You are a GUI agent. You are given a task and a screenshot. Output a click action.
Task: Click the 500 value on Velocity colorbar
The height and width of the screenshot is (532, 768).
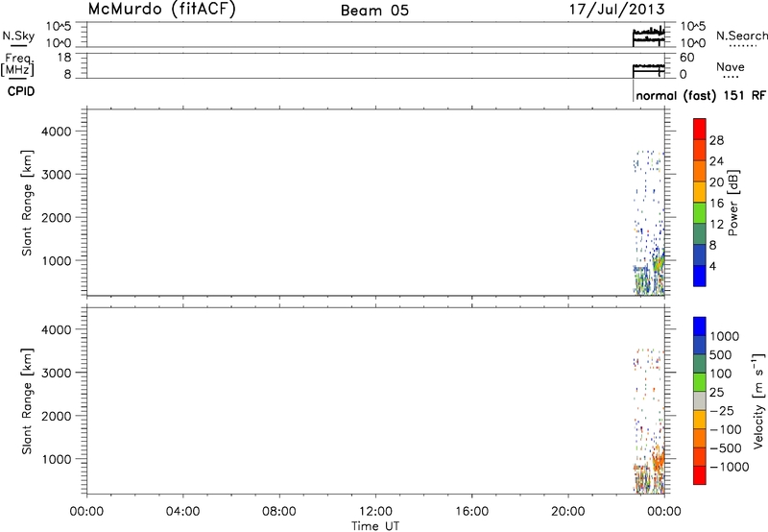pos(720,355)
